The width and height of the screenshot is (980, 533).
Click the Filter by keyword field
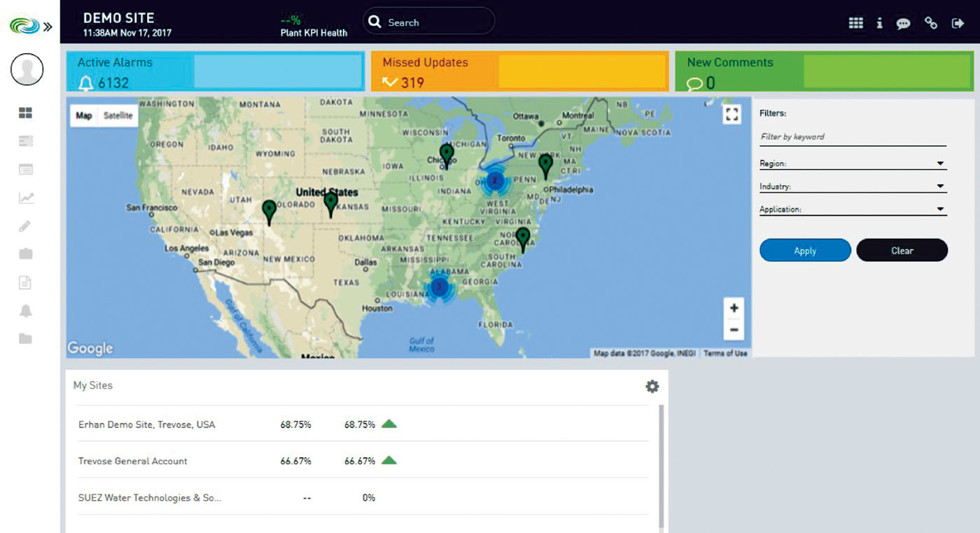pyautogui.click(x=852, y=137)
